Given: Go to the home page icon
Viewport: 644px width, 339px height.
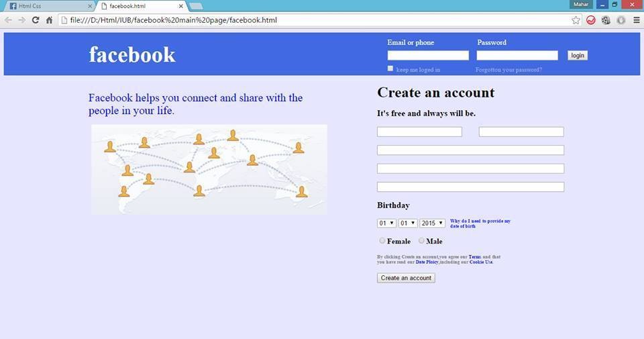Looking at the screenshot, I should click(x=49, y=20).
